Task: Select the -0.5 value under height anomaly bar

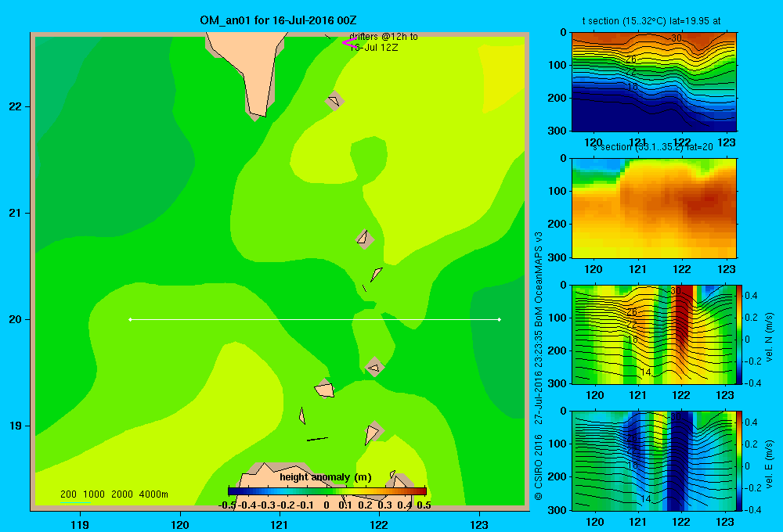Action: click(227, 505)
